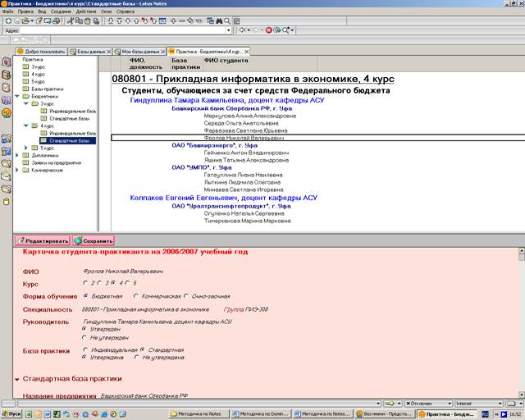
Task: Click the grid layout icon after Search
Action: tap(236, 21)
